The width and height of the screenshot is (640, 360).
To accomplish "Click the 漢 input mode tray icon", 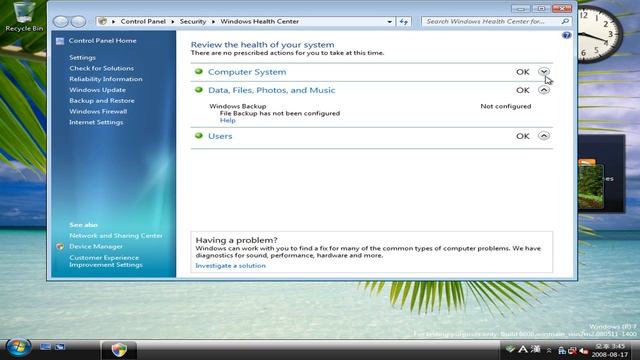I will coord(536,349).
